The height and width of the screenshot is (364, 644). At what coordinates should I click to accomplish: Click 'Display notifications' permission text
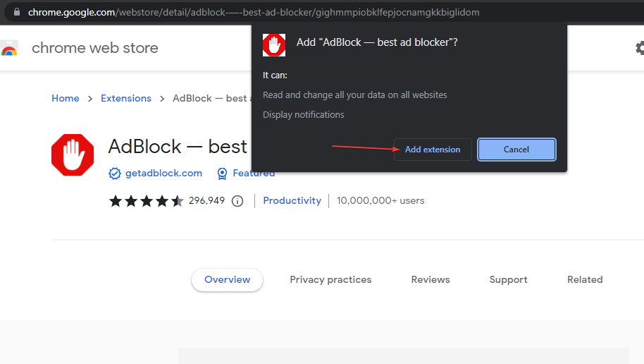pyautogui.click(x=304, y=115)
